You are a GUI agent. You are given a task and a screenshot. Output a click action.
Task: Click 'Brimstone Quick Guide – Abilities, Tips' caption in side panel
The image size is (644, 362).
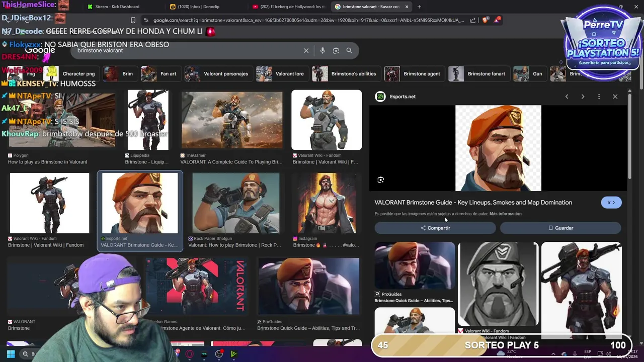pos(414,301)
